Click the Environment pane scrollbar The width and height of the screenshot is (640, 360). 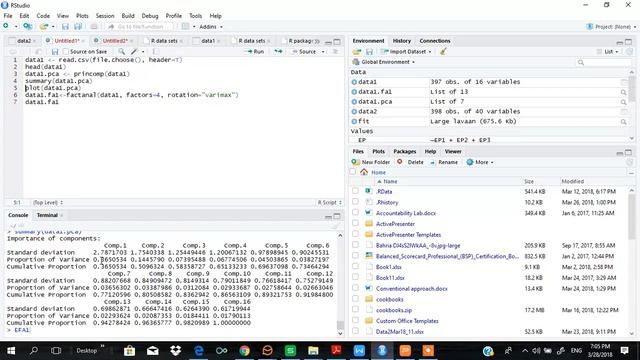point(631,106)
